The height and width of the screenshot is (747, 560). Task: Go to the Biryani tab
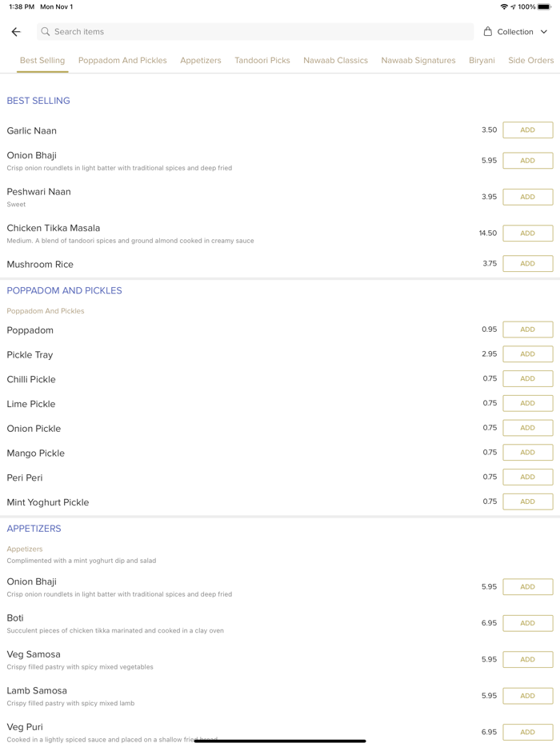point(482,61)
